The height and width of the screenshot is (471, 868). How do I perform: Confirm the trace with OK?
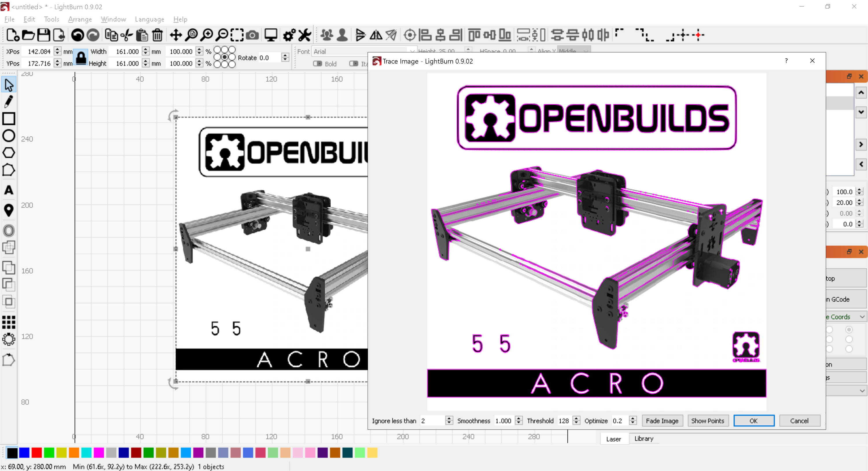pyautogui.click(x=753, y=421)
